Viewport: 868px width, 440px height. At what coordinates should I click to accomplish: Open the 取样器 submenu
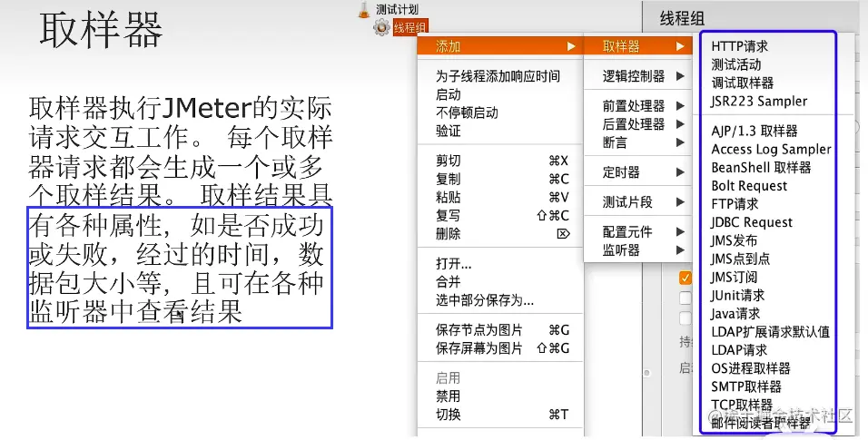click(x=638, y=46)
